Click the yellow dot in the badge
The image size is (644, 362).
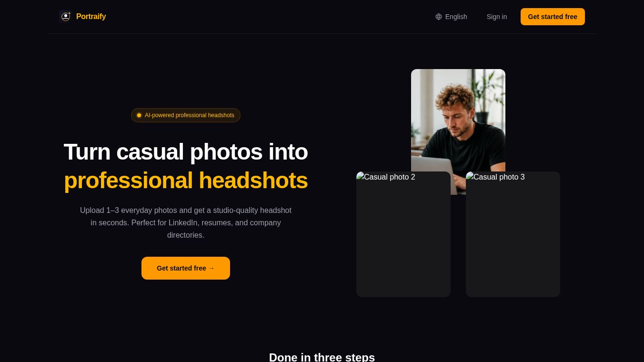[139, 115]
